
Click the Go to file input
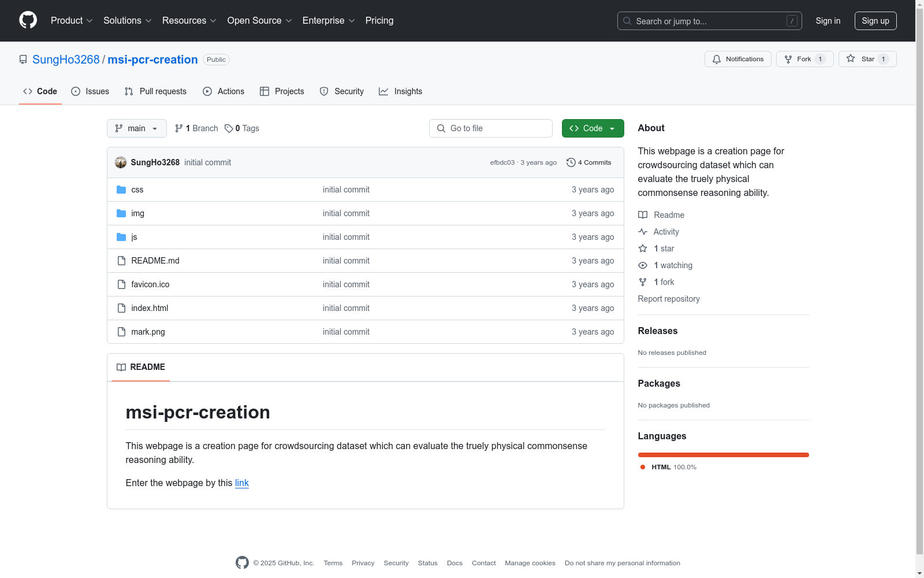(491, 128)
